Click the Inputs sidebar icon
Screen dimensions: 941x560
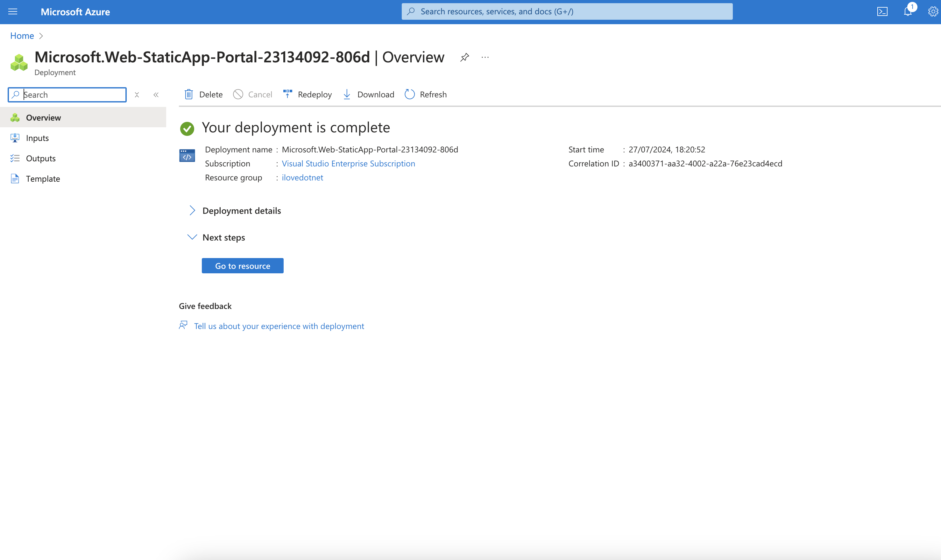[x=14, y=137]
